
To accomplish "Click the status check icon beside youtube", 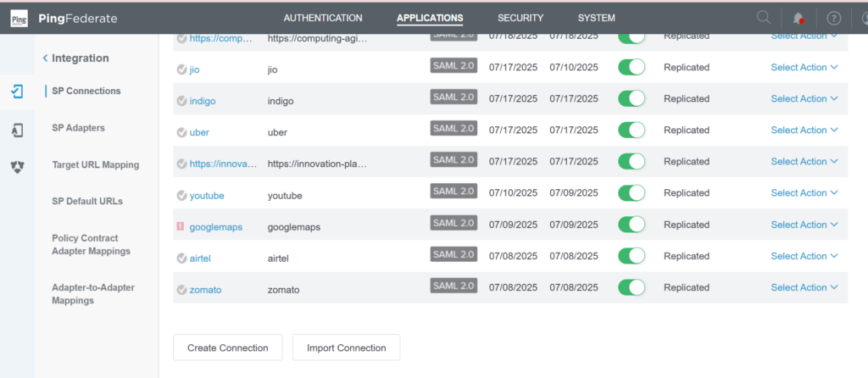I will coord(181,196).
